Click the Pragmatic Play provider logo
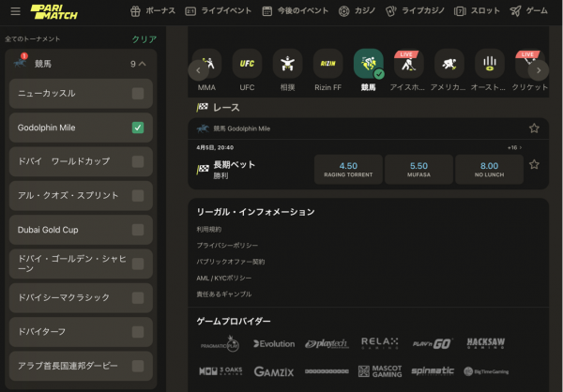Viewport: 563px width, 392px height. click(221, 344)
